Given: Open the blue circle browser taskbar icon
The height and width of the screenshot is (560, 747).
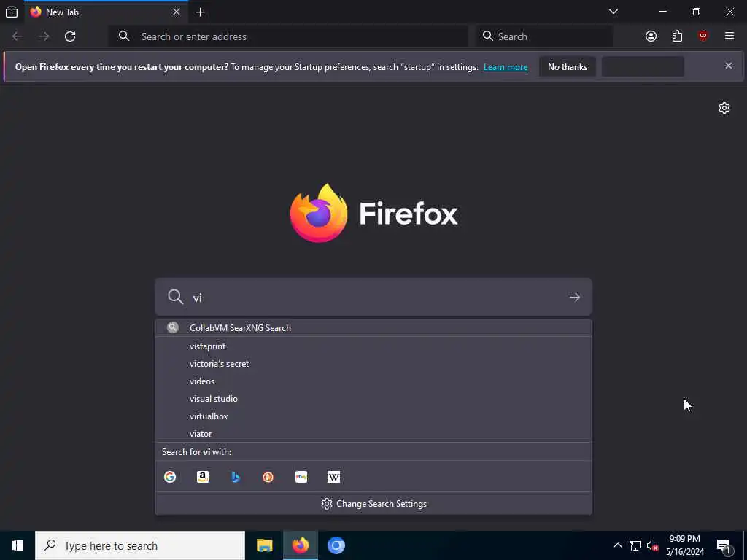Looking at the screenshot, I should tap(336, 545).
